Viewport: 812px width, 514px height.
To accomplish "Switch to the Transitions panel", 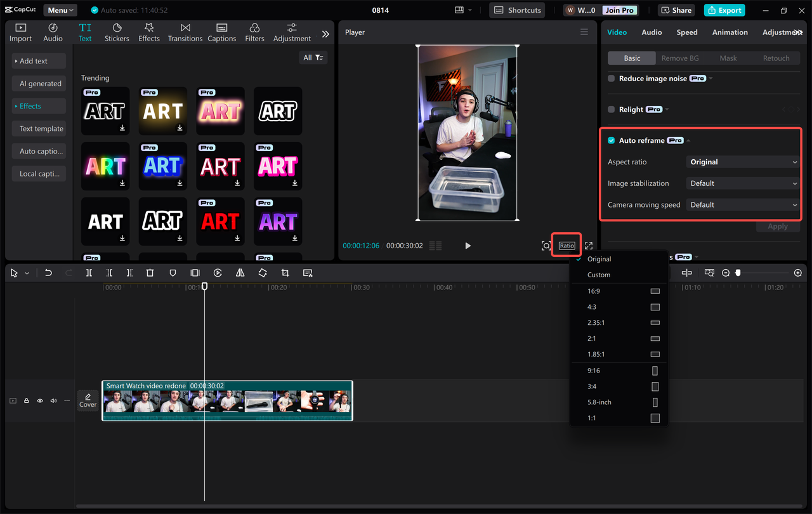I will pyautogui.click(x=185, y=32).
